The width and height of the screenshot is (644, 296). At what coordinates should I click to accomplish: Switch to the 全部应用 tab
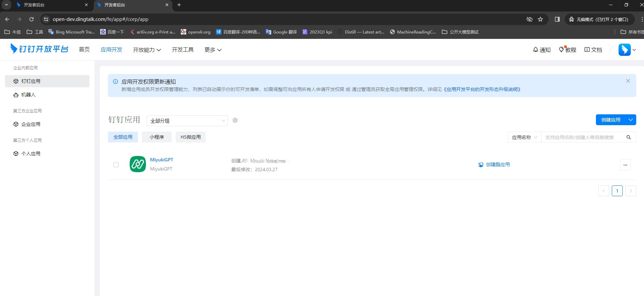pyautogui.click(x=123, y=137)
